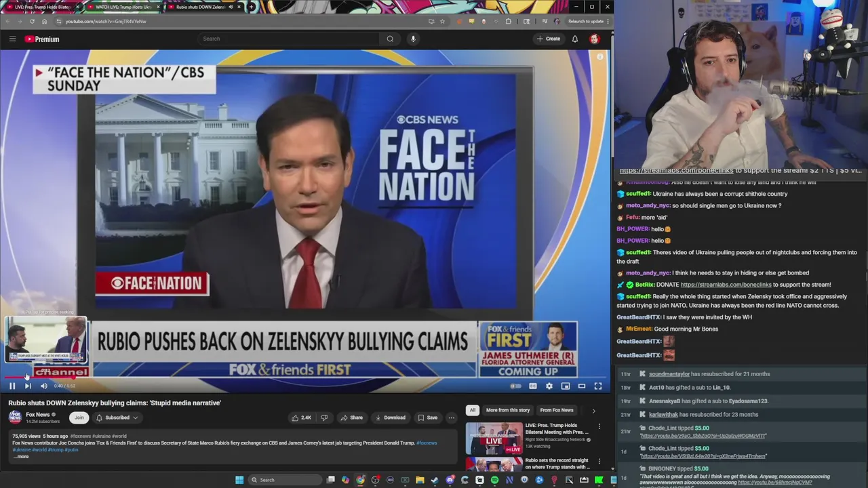Viewport: 868px width, 488px height.
Task: Click the Relaunch to update button
Action: 585,21
